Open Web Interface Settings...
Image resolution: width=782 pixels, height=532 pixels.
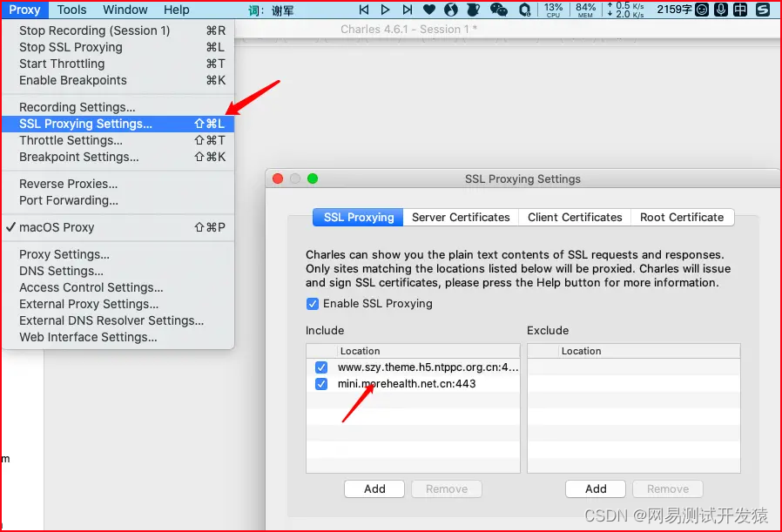tap(118, 337)
